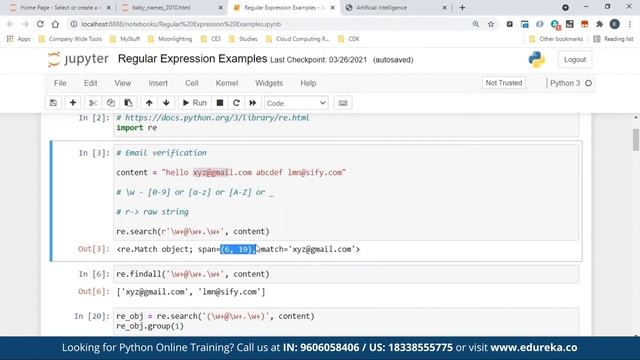This screenshot has width=640, height=360.
Task: Open Chrome three-dot menu
Action: [630, 24]
